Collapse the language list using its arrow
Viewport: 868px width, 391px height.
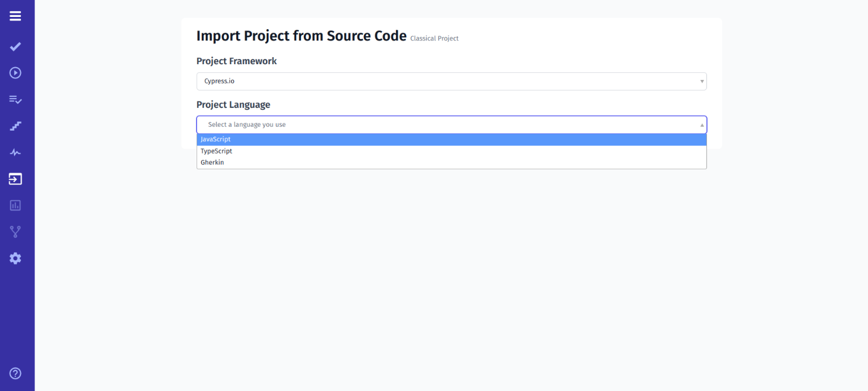(702, 125)
